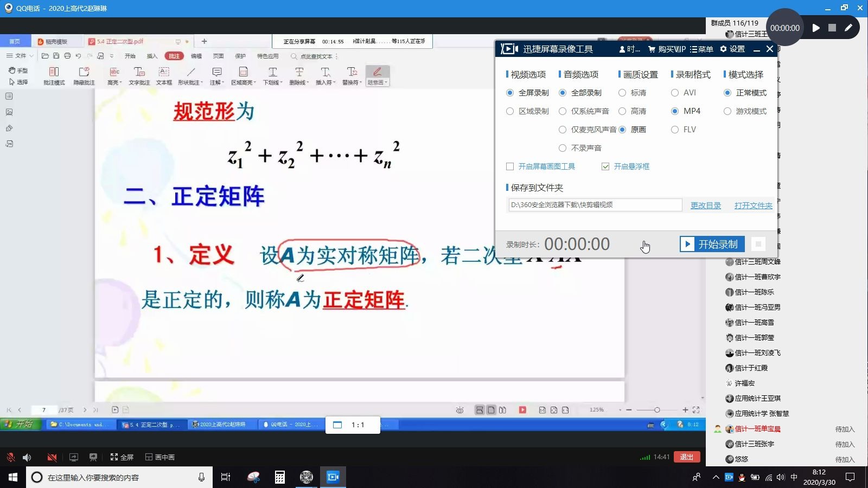The height and width of the screenshot is (488, 868).
Task: Select 游戏模式 game mode
Action: pyautogui.click(x=745, y=111)
